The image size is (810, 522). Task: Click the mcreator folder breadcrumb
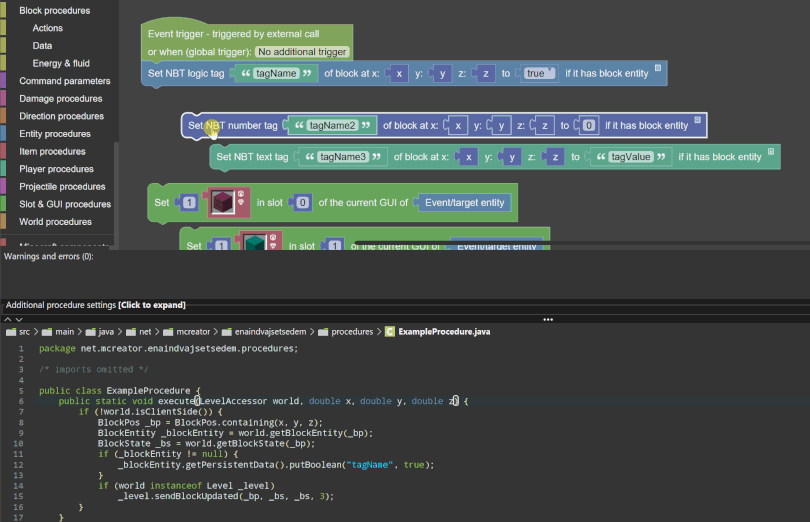point(186,332)
